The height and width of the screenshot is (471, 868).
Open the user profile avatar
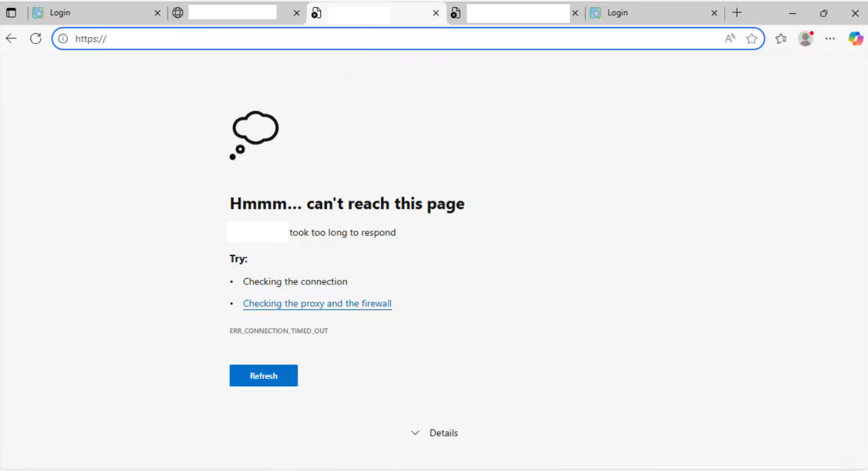[805, 39]
